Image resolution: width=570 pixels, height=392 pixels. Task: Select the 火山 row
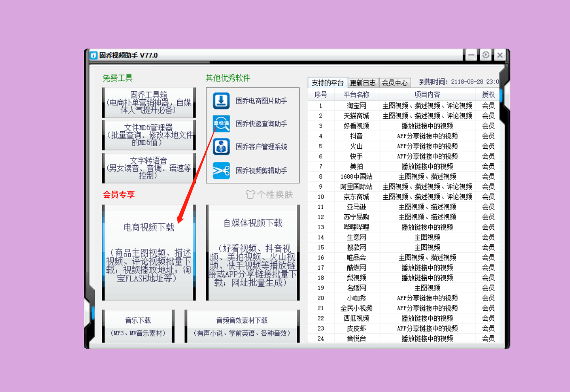[403, 146]
